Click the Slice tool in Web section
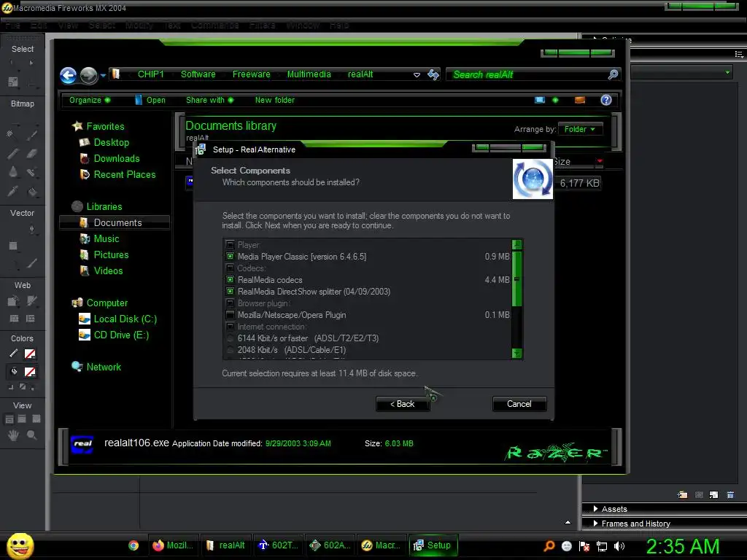 coord(32,301)
